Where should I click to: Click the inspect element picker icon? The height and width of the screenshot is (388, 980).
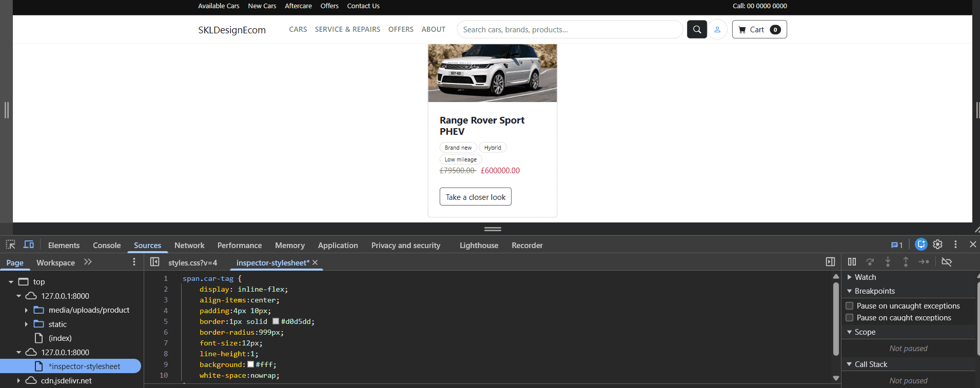click(11, 244)
